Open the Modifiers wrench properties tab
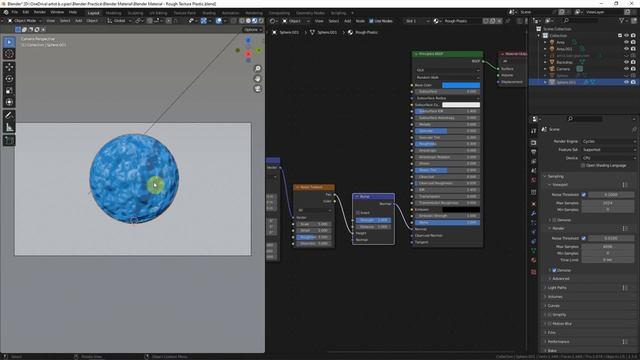This screenshot has height=360, width=640. pos(533,213)
